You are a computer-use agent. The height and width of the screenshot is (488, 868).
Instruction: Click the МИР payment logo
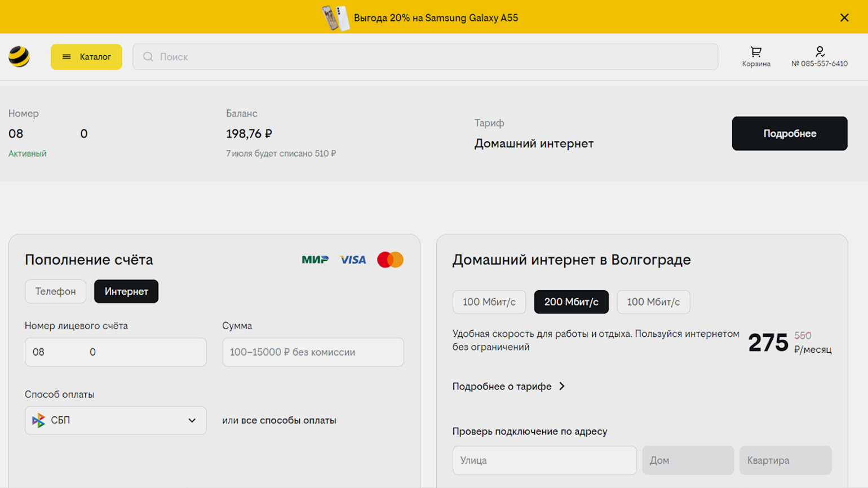tap(315, 260)
